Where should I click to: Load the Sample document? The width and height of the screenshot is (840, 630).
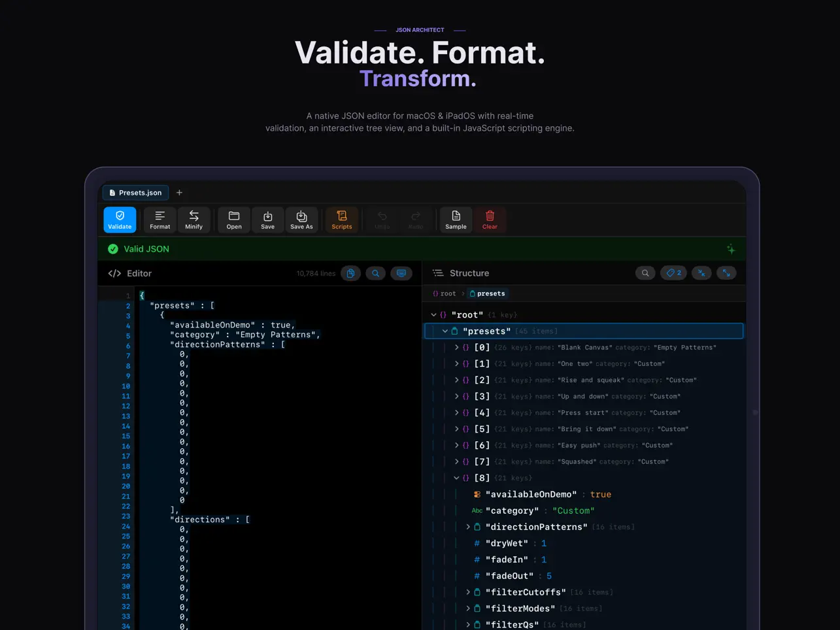(x=455, y=220)
